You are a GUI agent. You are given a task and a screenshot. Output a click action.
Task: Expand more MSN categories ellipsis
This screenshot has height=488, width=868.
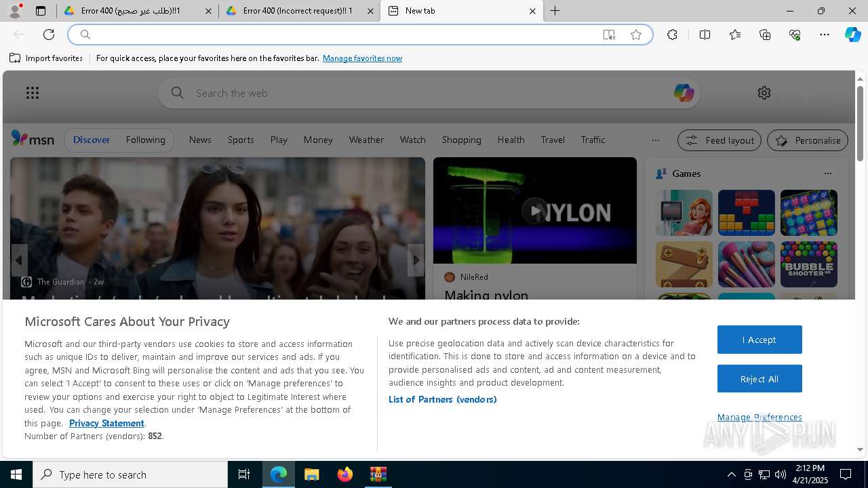point(655,140)
